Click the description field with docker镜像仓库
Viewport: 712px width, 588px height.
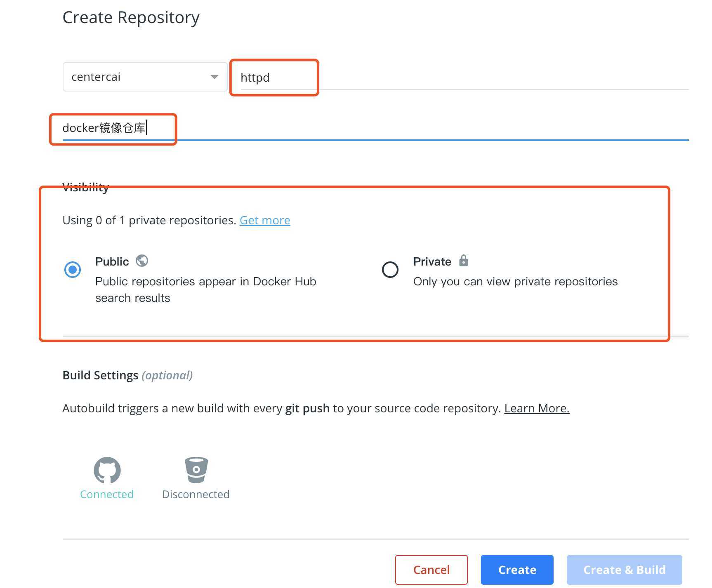[375, 128]
